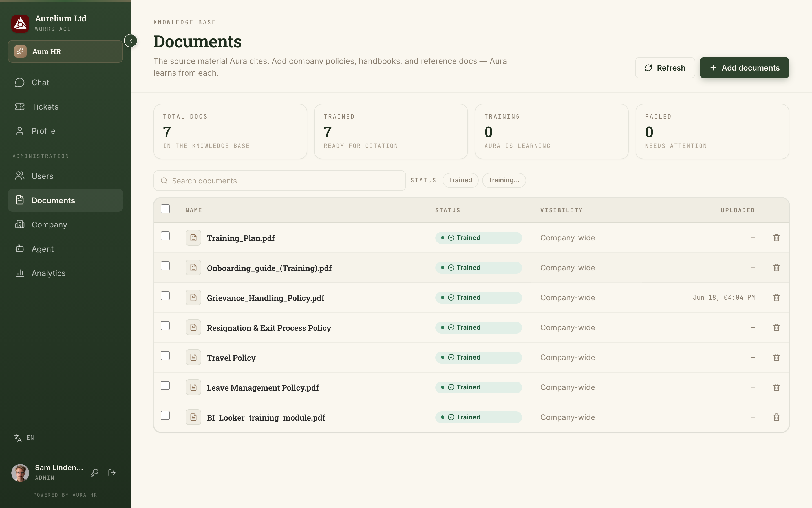Click Company-wide visibility for Leave Management Policy.pdf

pyautogui.click(x=567, y=387)
